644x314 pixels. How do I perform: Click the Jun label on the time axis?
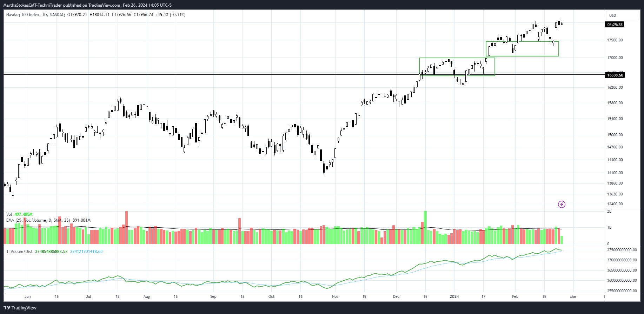28,296
